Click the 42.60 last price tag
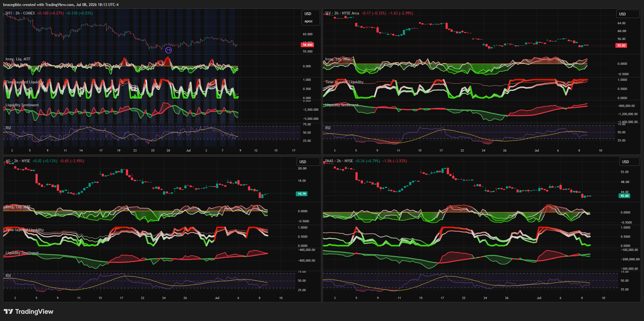This screenshot has height=321, width=644. pyautogui.click(x=625, y=196)
